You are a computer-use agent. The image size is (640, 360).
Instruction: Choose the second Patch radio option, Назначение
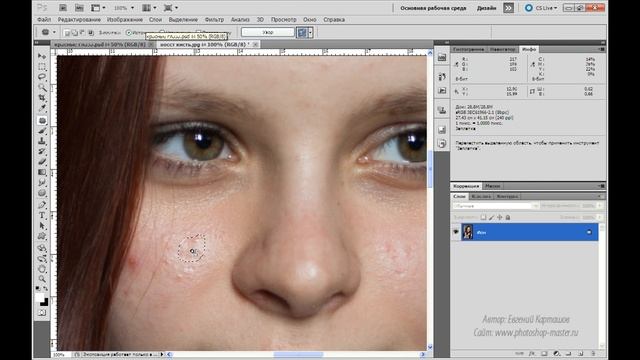coord(162,32)
